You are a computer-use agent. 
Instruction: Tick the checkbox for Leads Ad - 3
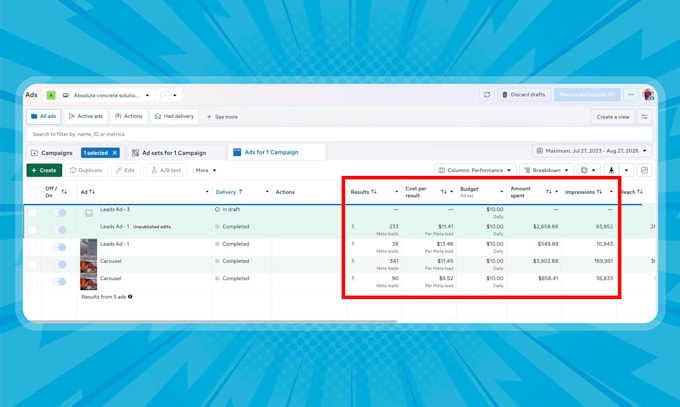tap(32, 213)
